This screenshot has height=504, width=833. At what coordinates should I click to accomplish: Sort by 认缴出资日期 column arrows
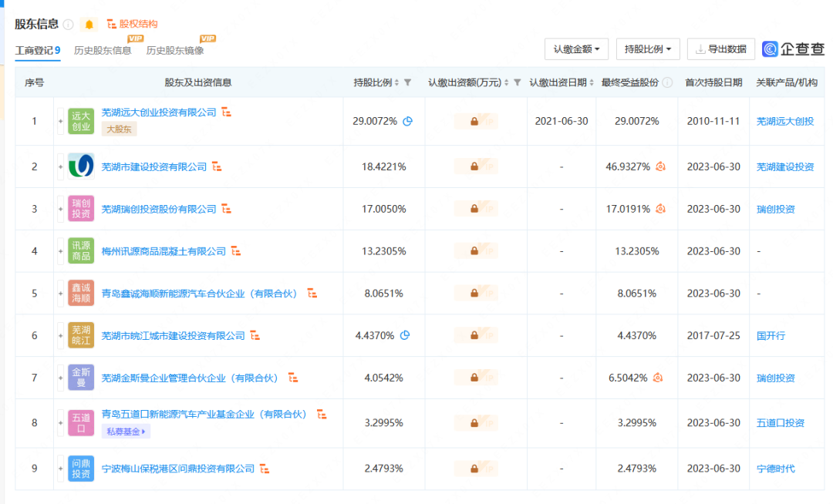click(x=592, y=82)
